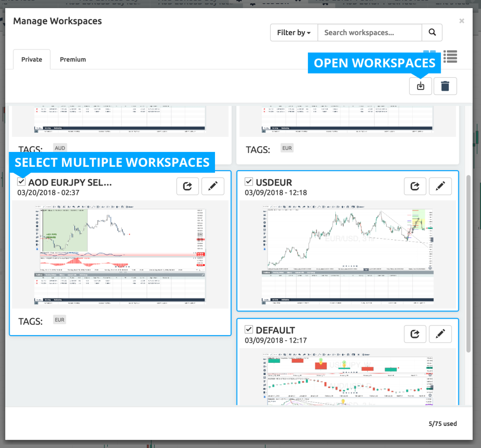The height and width of the screenshot is (448, 481).
Task: Open the AOD EURJPY chart thumbnail
Action: 120,254
